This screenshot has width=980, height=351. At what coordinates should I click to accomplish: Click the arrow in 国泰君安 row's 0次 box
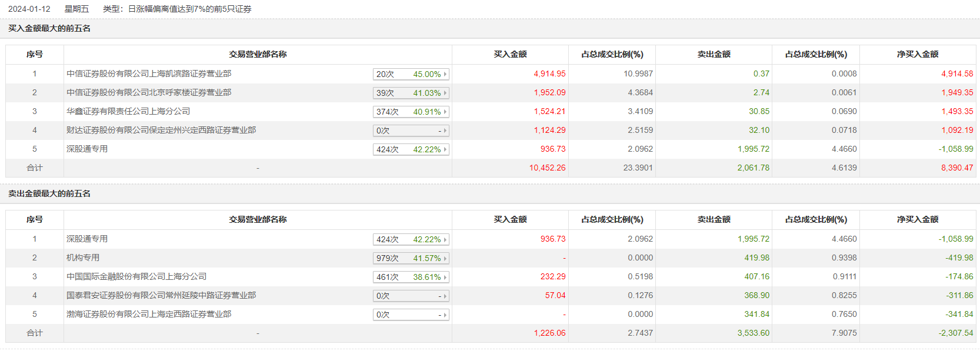click(x=445, y=296)
